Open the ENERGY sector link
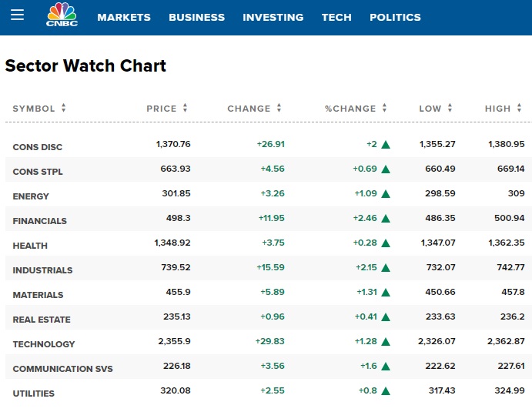The image size is (532, 412). click(31, 196)
